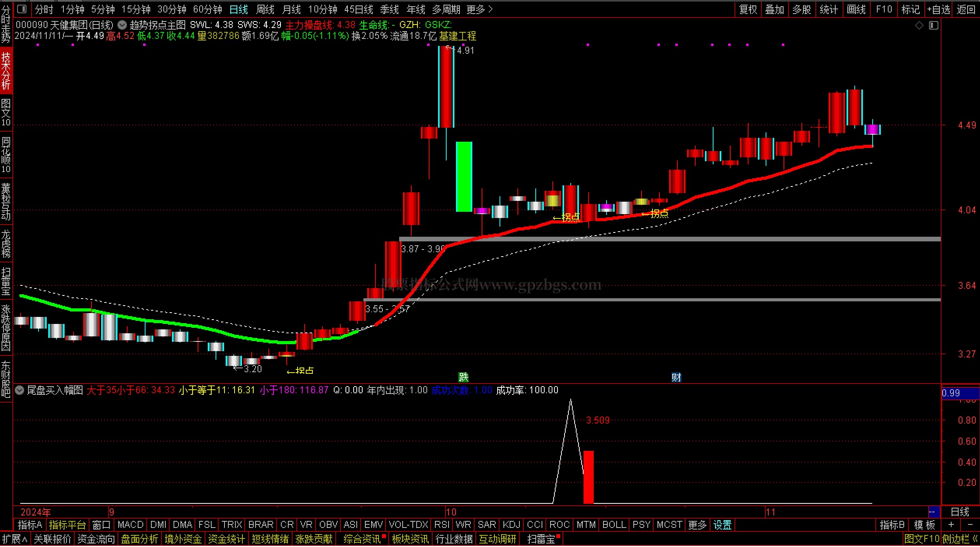Screen dimensions: 980x547
Task: Switch to 分时 period
Action: tap(44, 9)
